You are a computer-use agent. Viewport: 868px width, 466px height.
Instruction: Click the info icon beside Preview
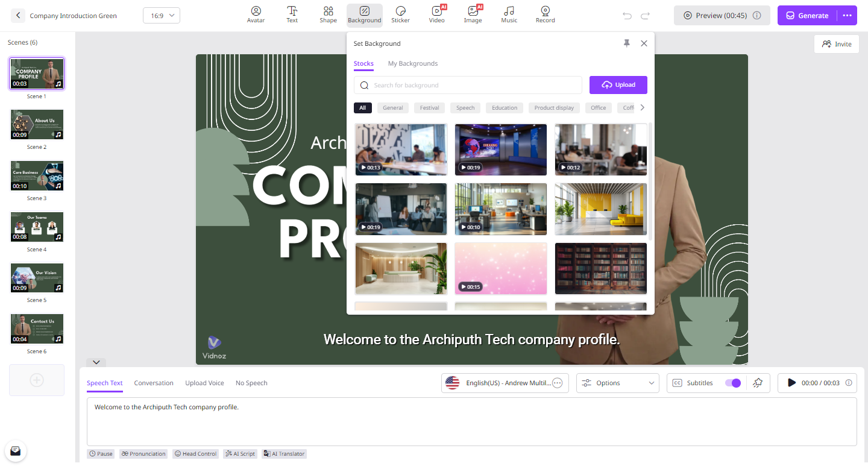pyautogui.click(x=757, y=16)
